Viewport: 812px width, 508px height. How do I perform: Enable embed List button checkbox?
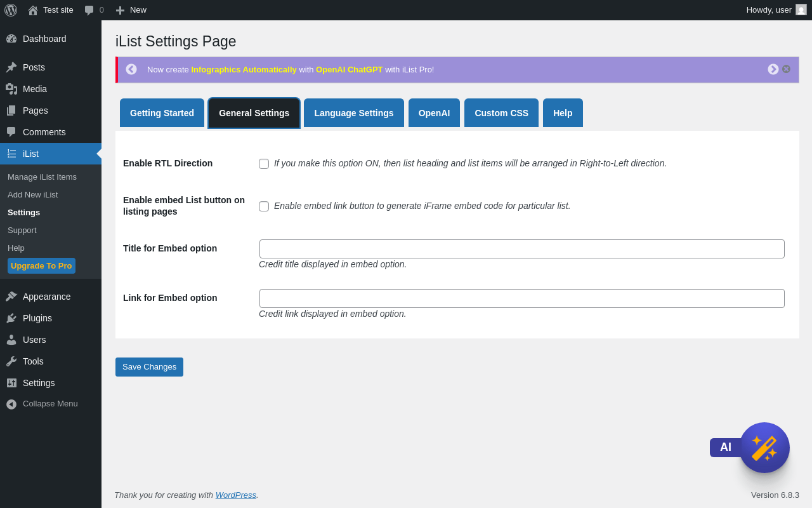[x=264, y=206]
